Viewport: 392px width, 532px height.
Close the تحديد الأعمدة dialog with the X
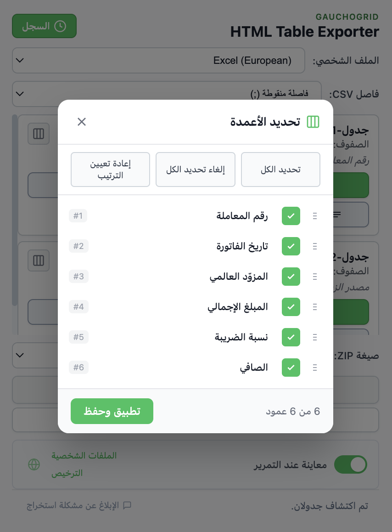click(82, 122)
